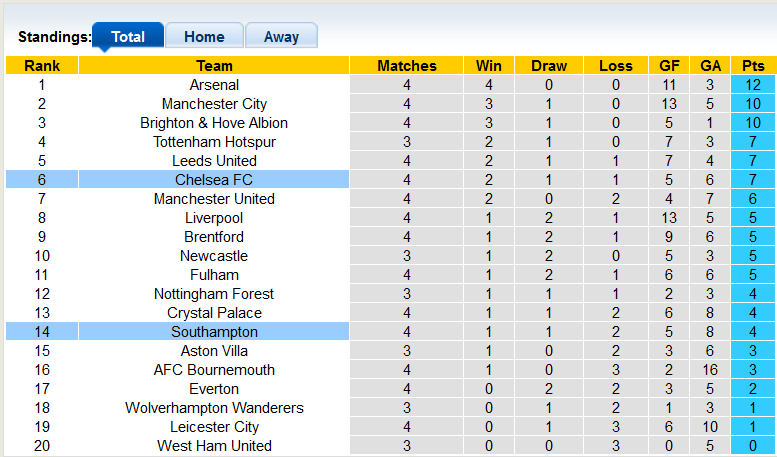Click the GF column header
Screen dimensions: 777x457
point(670,66)
